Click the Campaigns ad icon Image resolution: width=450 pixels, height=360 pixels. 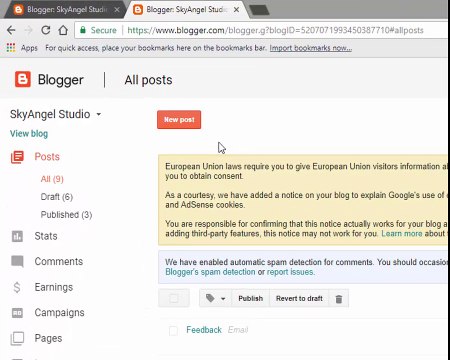pyautogui.click(x=17, y=313)
